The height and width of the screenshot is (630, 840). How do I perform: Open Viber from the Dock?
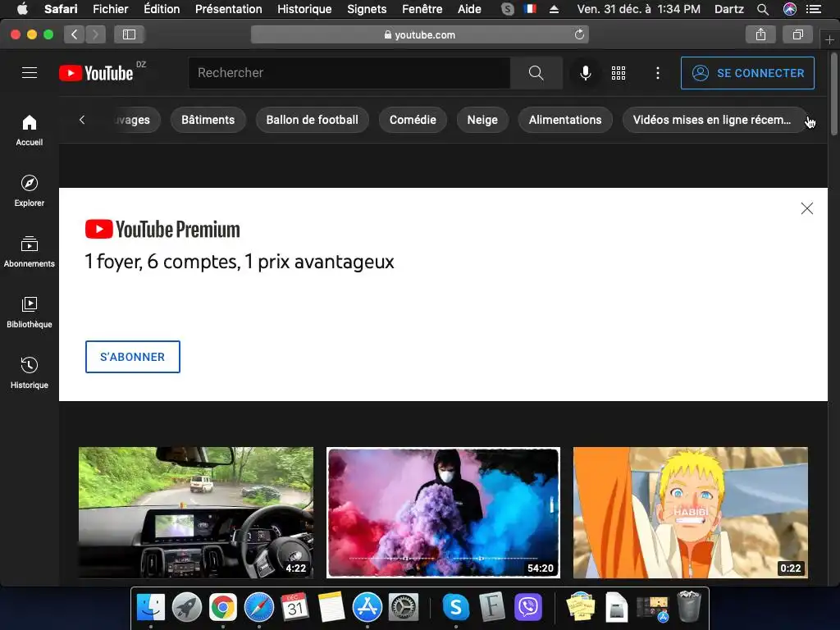tap(528, 607)
